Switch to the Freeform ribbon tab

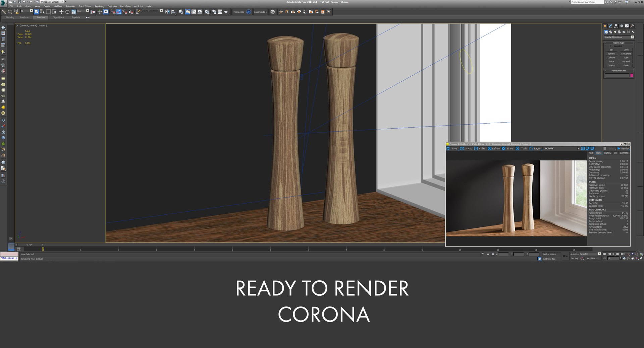tap(24, 17)
